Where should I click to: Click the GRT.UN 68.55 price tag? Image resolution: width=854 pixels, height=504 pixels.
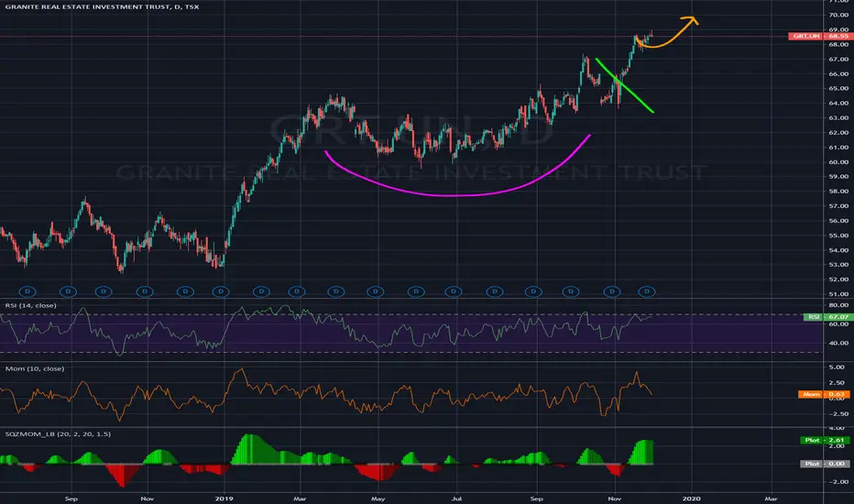pos(820,36)
